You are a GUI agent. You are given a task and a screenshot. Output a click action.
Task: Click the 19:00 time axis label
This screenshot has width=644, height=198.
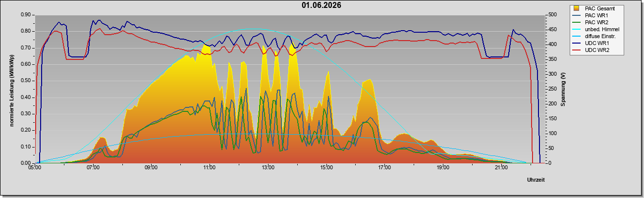443,168
